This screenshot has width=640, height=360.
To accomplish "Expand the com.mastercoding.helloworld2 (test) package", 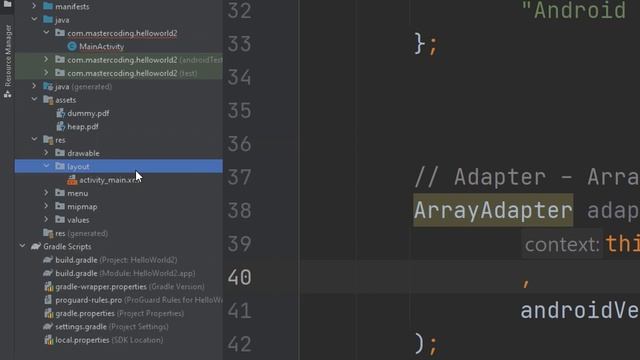I will [x=46, y=73].
